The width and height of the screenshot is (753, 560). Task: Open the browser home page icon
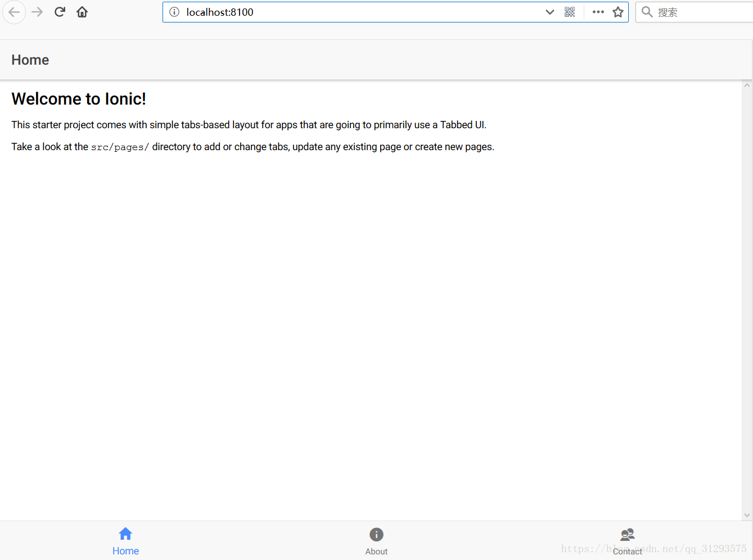[82, 12]
